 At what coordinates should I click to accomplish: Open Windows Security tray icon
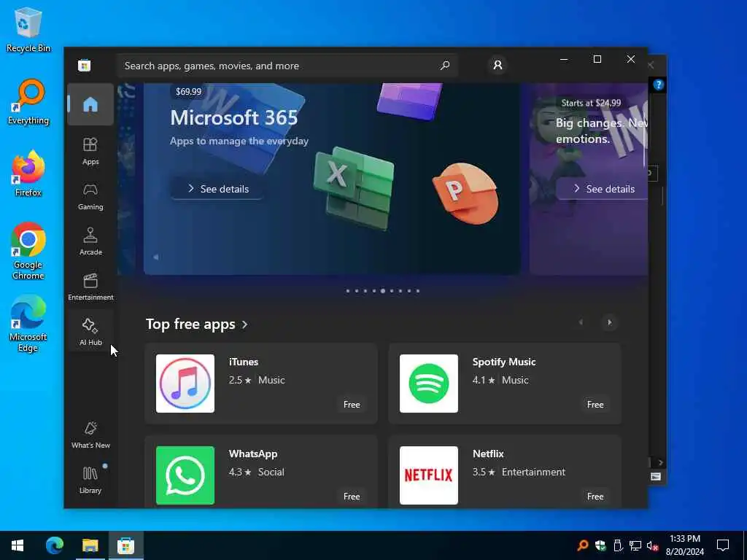(x=600, y=545)
